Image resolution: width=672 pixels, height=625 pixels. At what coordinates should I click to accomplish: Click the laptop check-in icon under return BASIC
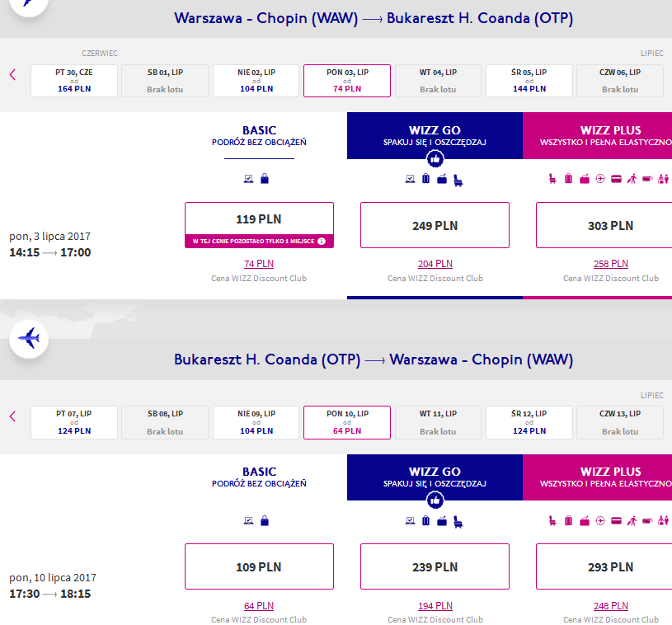pyautogui.click(x=248, y=520)
